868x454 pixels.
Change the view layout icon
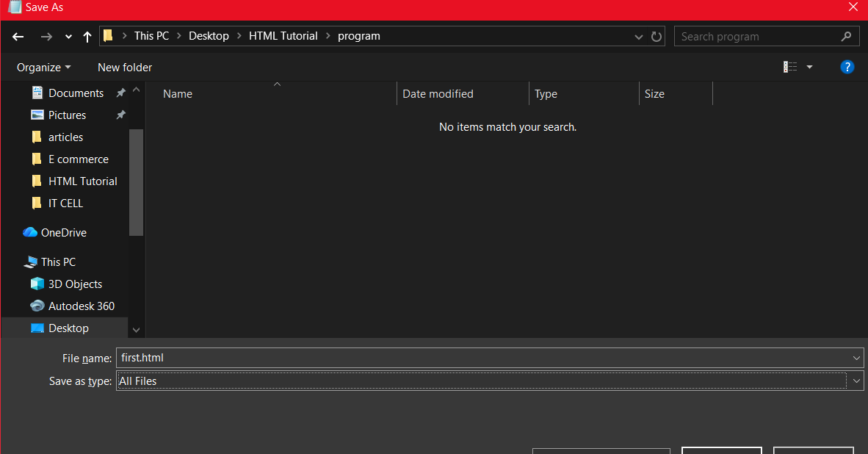click(790, 67)
